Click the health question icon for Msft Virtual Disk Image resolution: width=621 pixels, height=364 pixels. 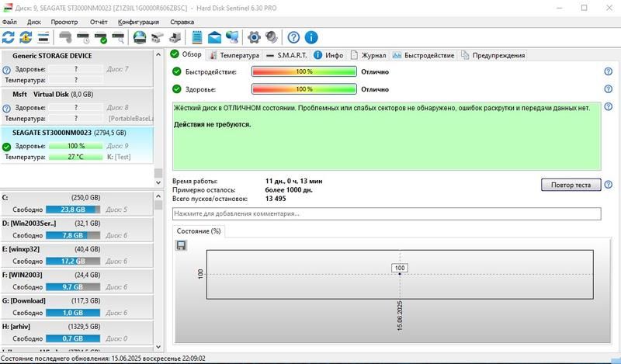[6, 108]
